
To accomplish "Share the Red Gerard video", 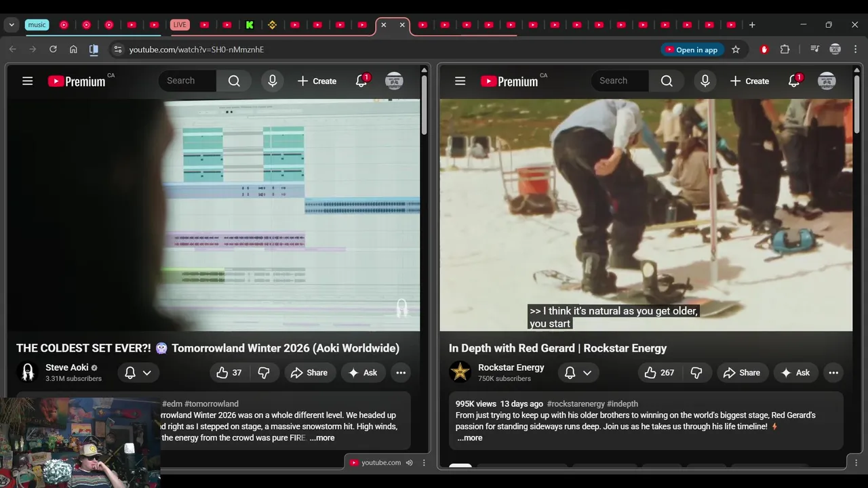I will coord(742,373).
